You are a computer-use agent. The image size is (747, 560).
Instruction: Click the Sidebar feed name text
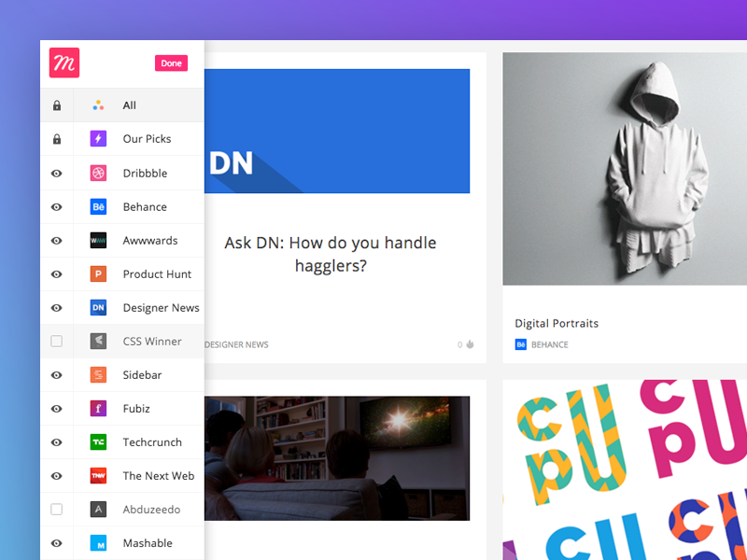[142, 375]
